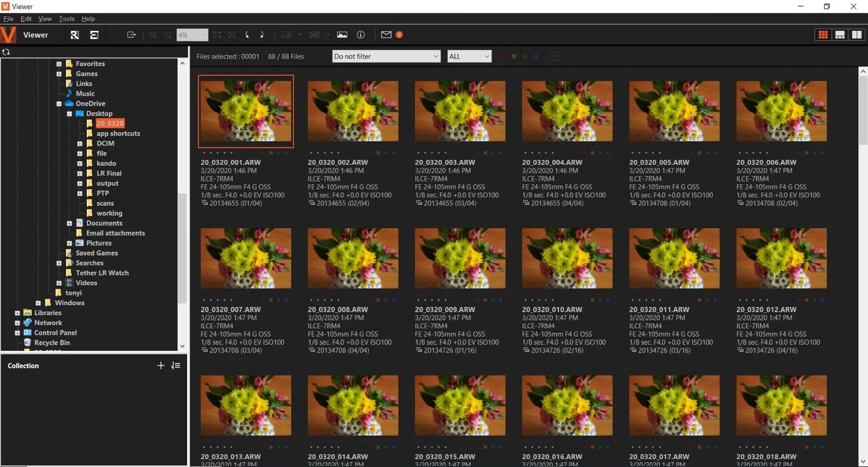Select the Music folder
Image resolution: width=868 pixels, height=467 pixels.
click(85, 93)
